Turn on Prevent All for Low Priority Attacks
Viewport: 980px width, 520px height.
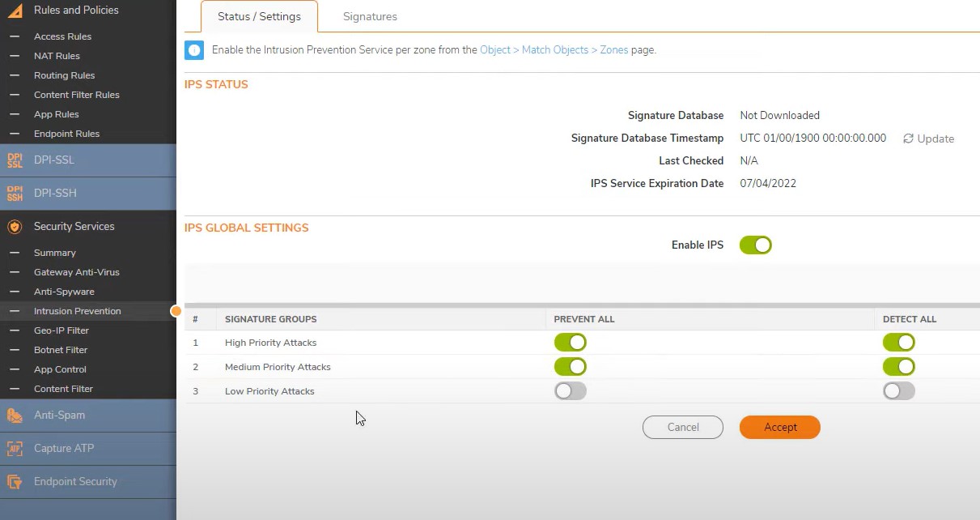[570, 391]
